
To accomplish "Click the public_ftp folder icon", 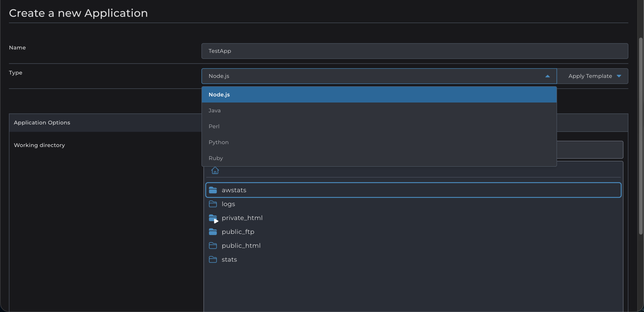I will pos(213,232).
